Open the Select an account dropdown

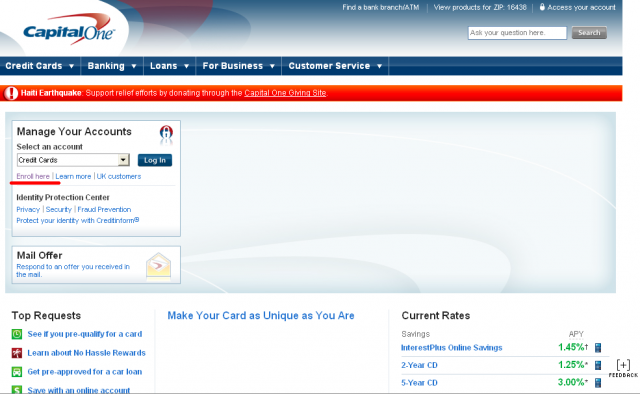tap(73, 160)
